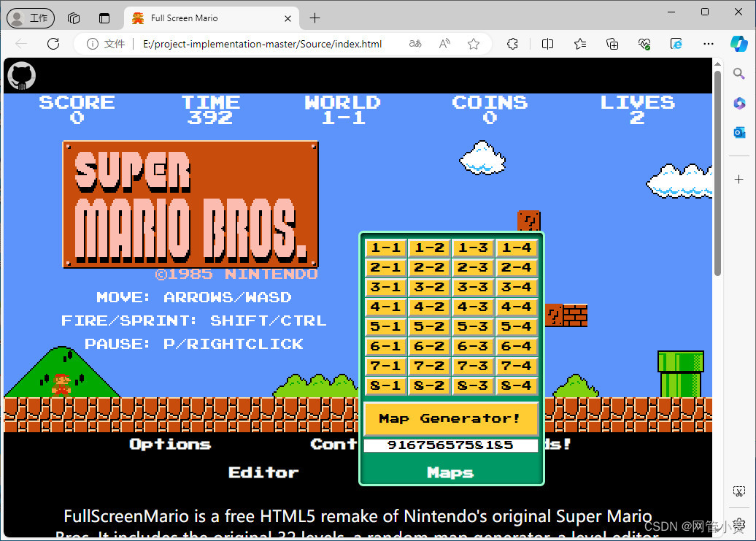Image resolution: width=756 pixels, height=541 pixels.
Task: Click the translate page icon
Action: pyautogui.click(x=415, y=44)
